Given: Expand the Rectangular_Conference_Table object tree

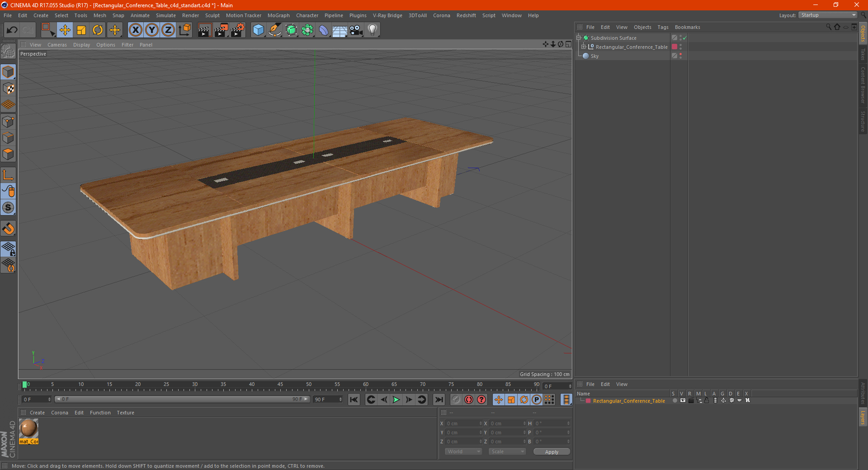Looking at the screenshot, I should coord(584,47).
